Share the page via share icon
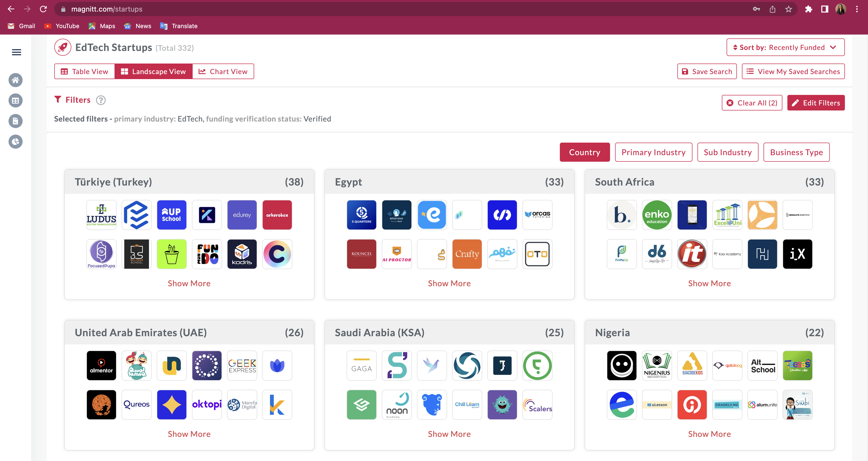 coord(772,9)
